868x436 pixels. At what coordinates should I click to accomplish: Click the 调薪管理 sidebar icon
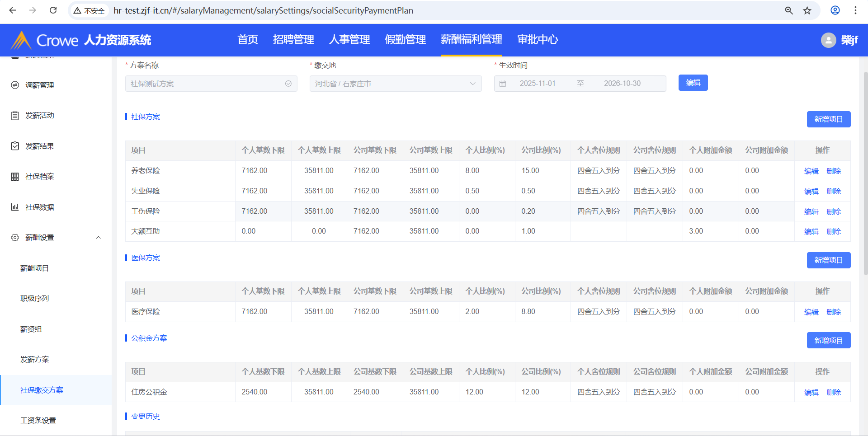tap(15, 85)
